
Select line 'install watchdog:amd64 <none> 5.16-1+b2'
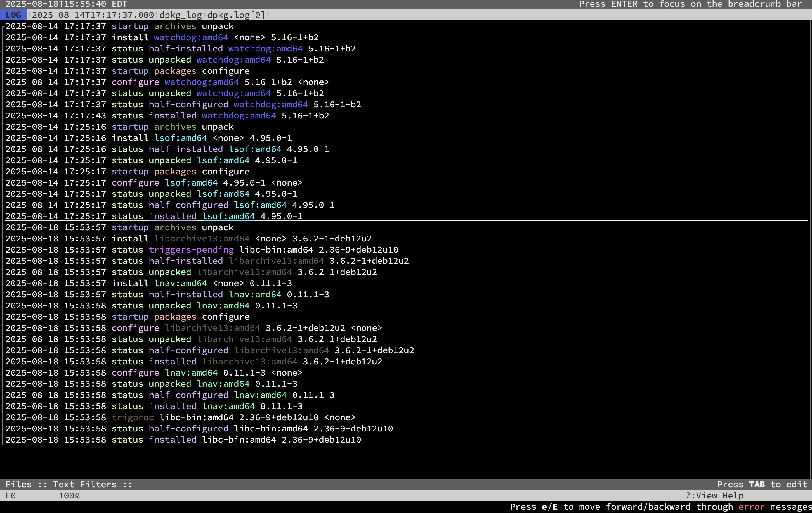162,37
